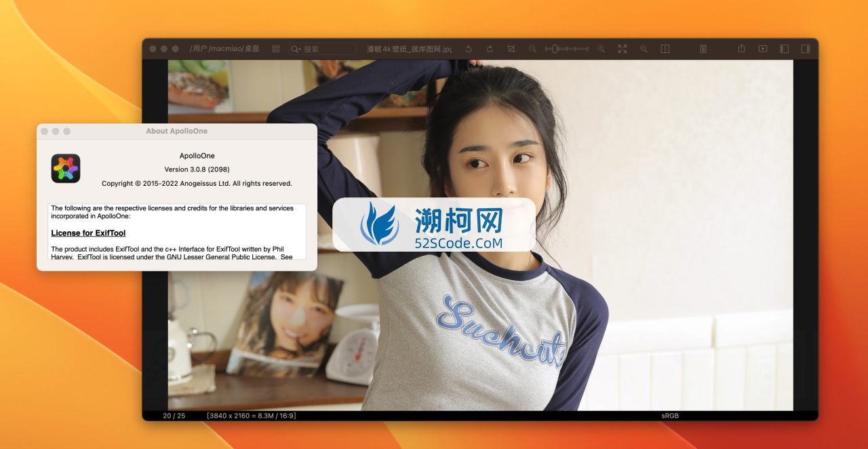Select the crop tool icon

click(511, 49)
